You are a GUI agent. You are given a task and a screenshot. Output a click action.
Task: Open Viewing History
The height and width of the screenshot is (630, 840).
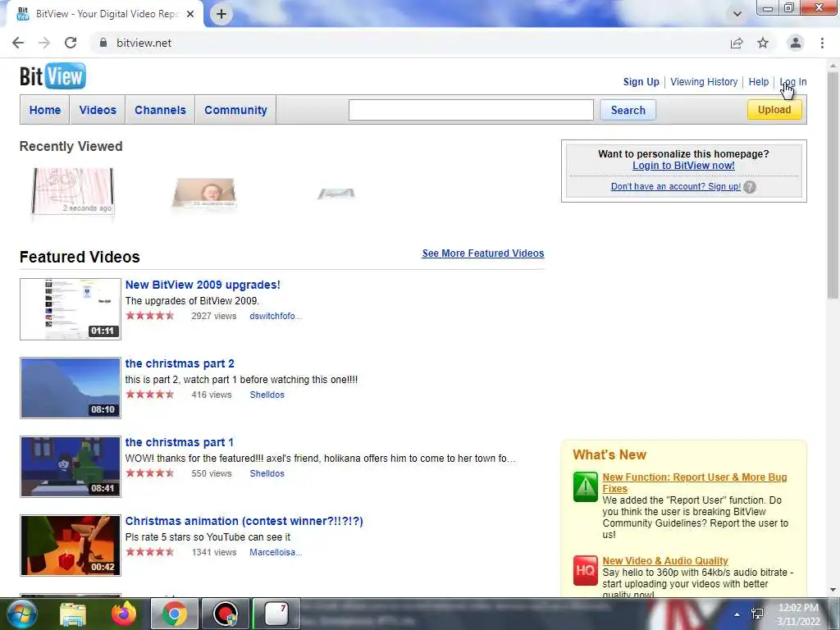click(704, 82)
